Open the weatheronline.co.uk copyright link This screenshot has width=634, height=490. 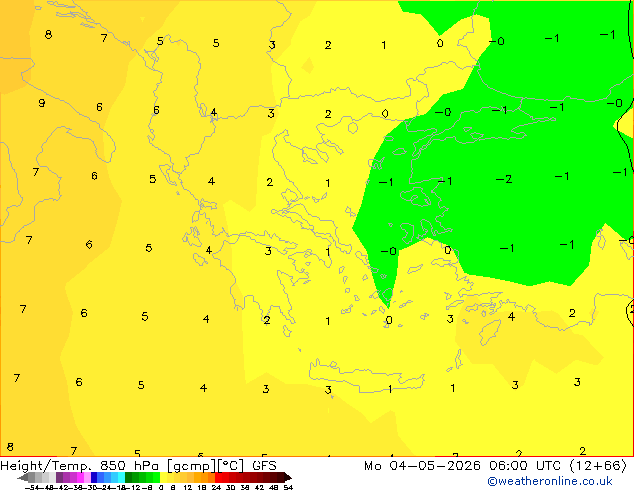point(550,481)
